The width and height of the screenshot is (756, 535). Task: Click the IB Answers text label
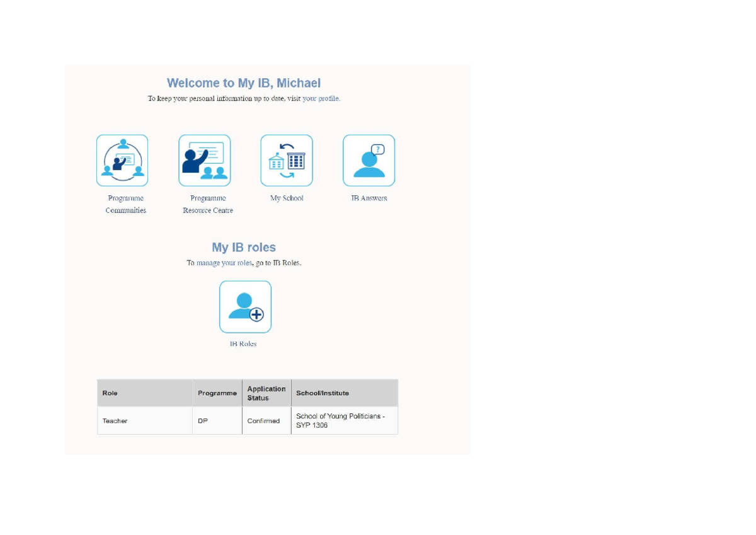369,198
